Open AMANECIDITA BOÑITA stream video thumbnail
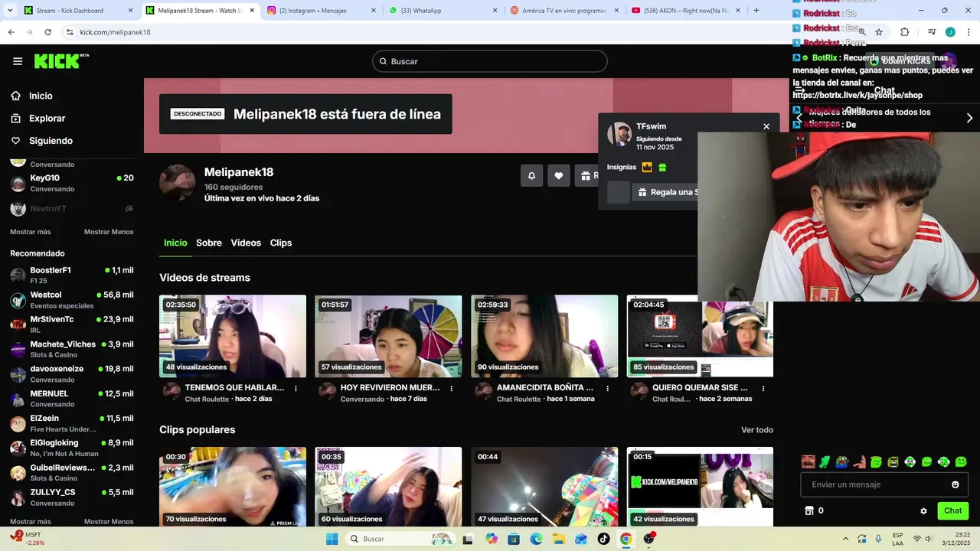 [544, 337]
